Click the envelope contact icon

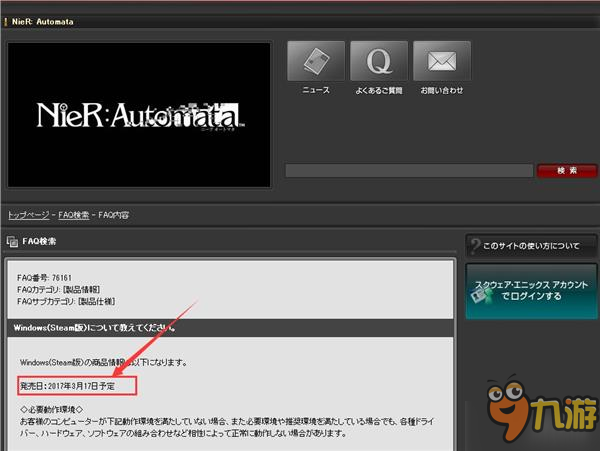[441, 61]
